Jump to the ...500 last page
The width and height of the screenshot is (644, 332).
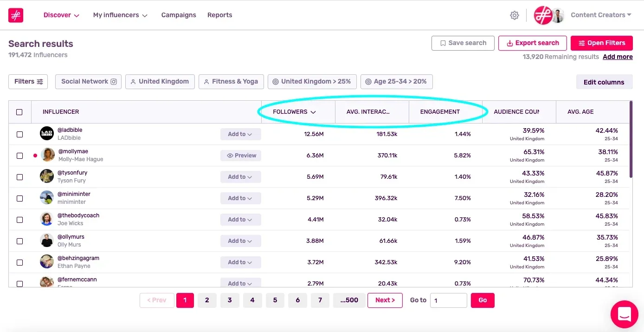349,300
